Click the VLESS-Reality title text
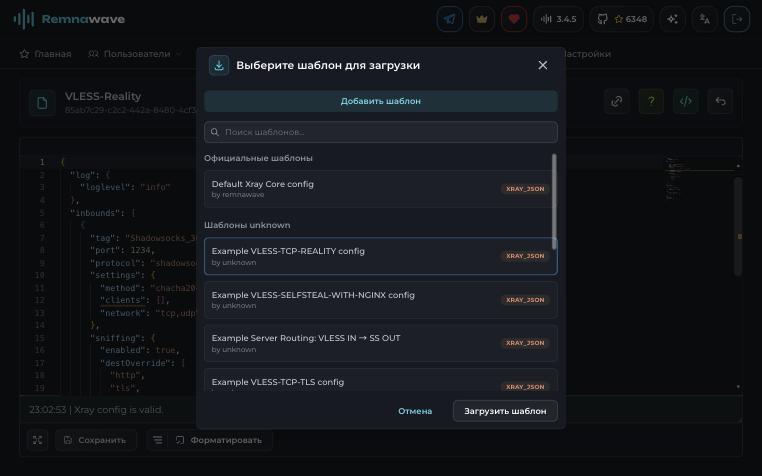Screen dimensions: 762x476 pyautogui.click(x=103, y=96)
